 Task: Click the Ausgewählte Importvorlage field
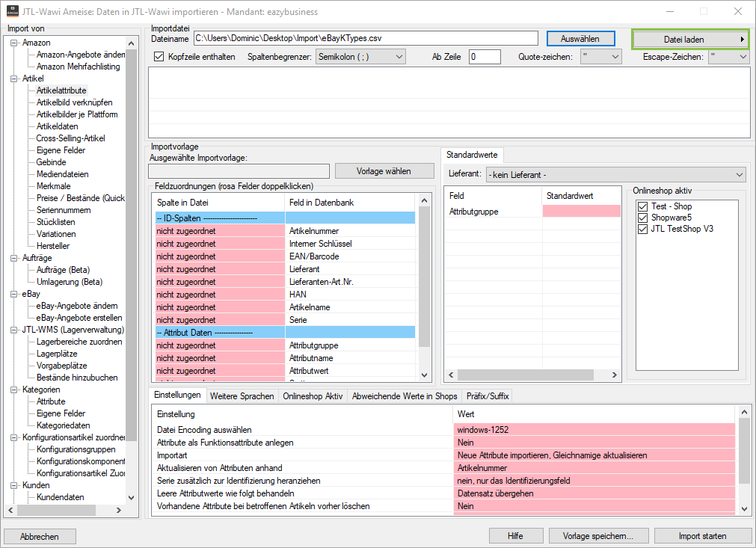click(x=239, y=171)
